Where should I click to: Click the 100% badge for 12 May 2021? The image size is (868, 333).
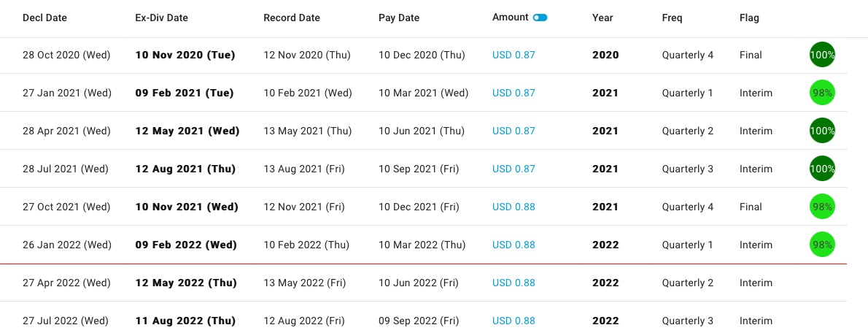(x=822, y=131)
